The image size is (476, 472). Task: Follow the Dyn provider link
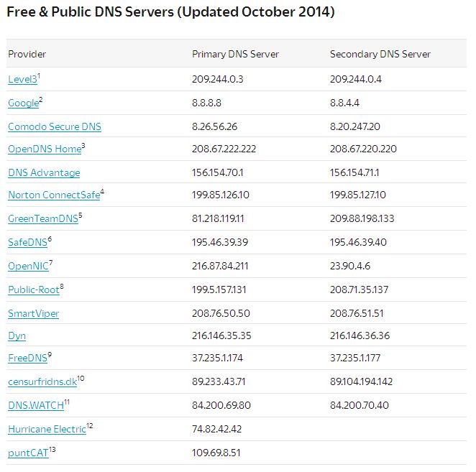[x=17, y=336]
